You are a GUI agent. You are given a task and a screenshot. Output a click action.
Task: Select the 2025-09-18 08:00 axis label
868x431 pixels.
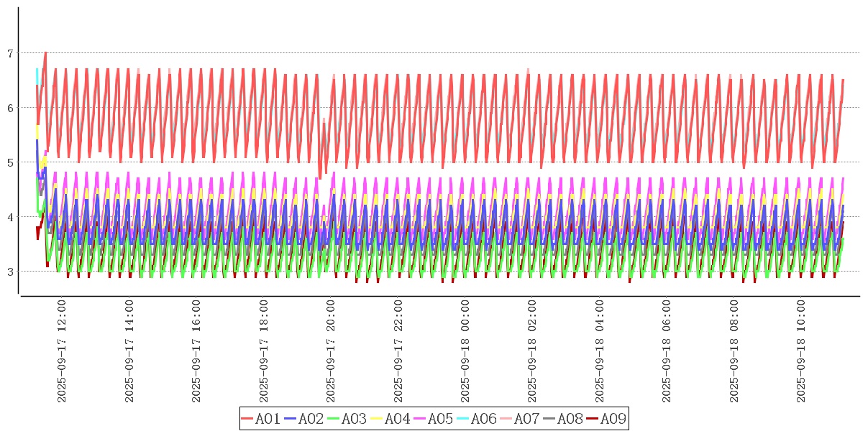pyautogui.click(x=734, y=352)
